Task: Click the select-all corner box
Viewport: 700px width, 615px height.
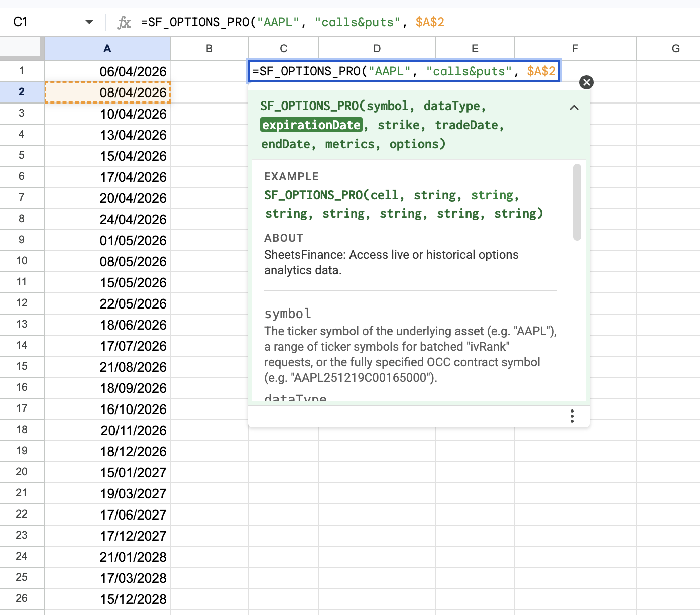Action: coord(22,49)
